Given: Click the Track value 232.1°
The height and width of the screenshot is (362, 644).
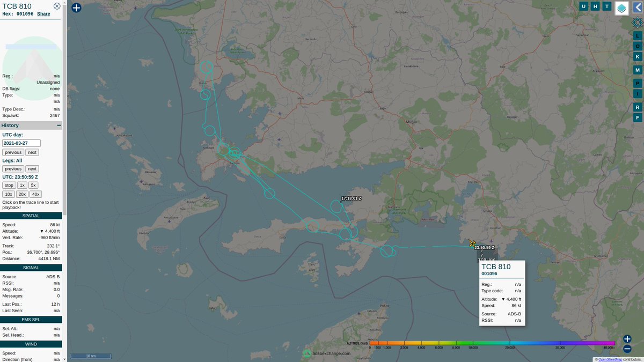Looking at the screenshot, I should click(x=54, y=246).
